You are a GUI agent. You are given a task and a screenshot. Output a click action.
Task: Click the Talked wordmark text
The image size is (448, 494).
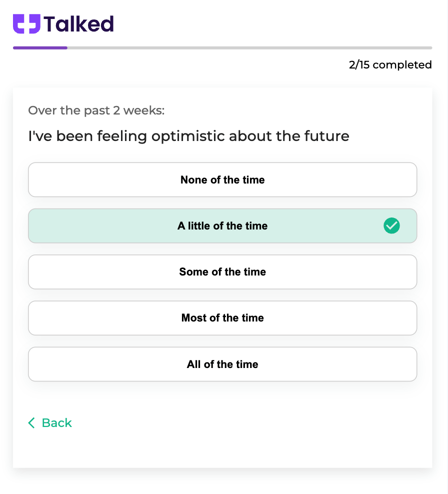click(78, 24)
